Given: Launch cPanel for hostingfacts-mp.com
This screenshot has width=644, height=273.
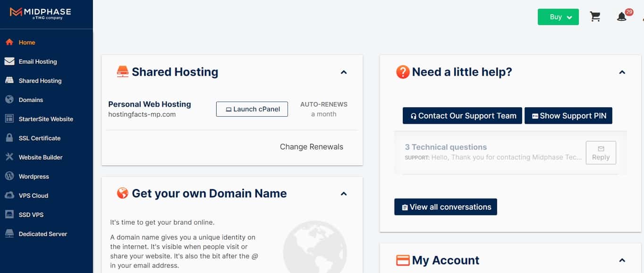Looking at the screenshot, I should [x=252, y=109].
